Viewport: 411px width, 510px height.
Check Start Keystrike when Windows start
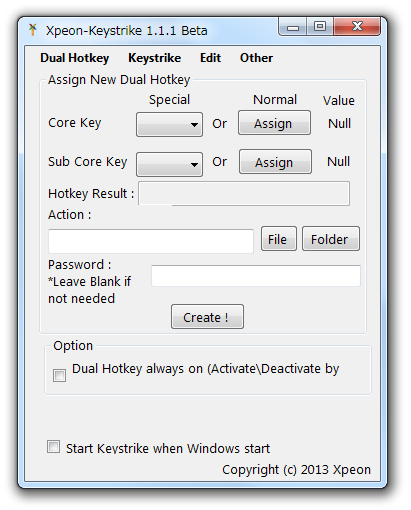tap(53, 447)
